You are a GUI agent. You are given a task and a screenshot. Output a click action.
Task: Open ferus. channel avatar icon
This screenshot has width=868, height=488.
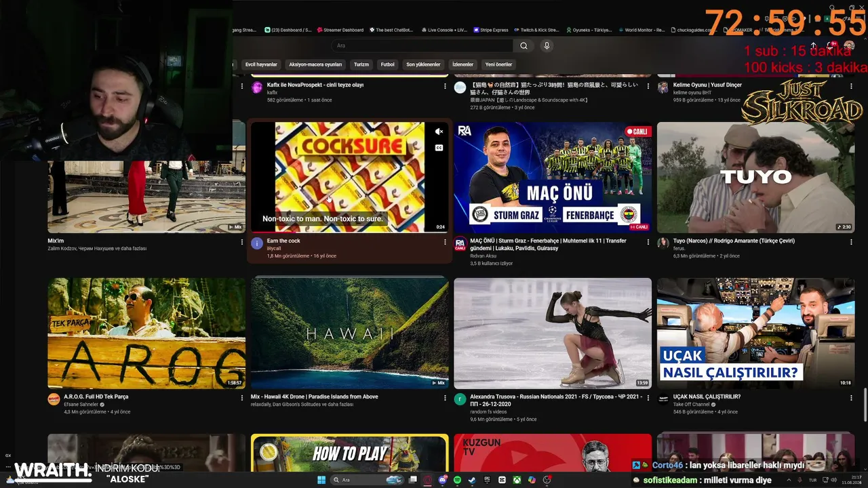click(x=663, y=243)
